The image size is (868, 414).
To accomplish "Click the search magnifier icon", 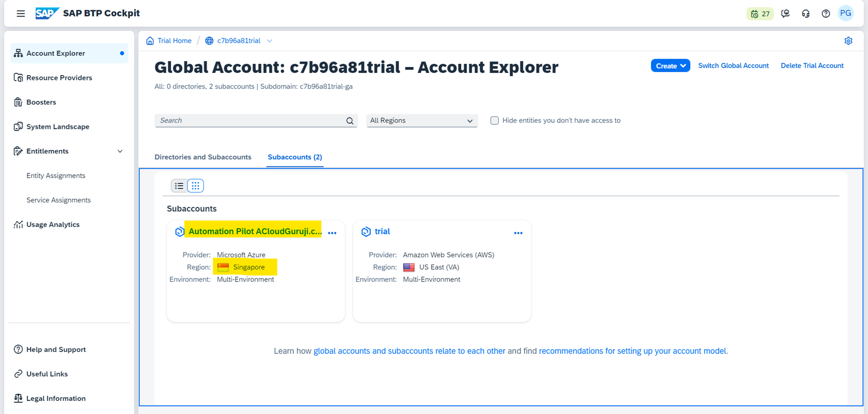I will pyautogui.click(x=350, y=121).
